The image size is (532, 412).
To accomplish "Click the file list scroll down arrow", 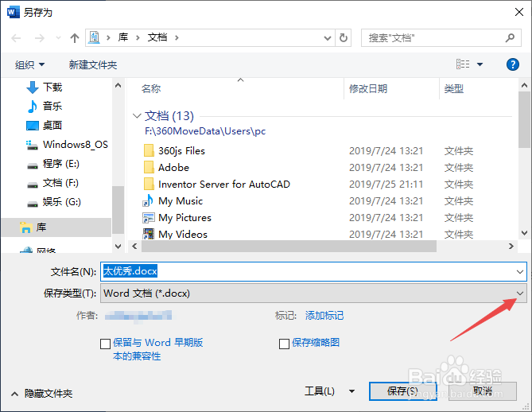I will pyautogui.click(x=524, y=233).
